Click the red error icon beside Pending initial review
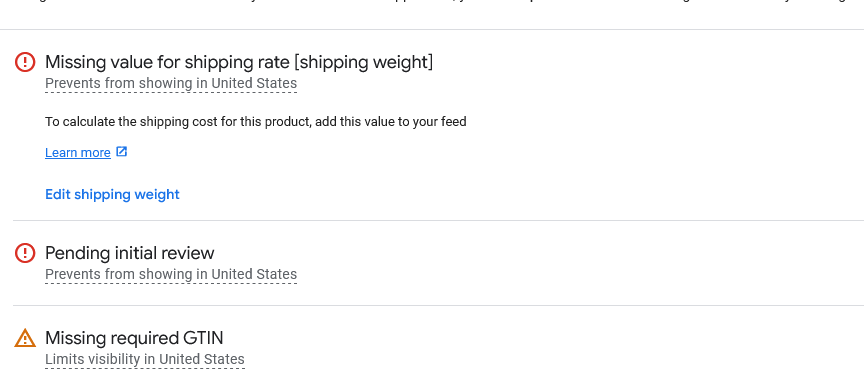Screen dimensions: 864x386 [25, 253]
